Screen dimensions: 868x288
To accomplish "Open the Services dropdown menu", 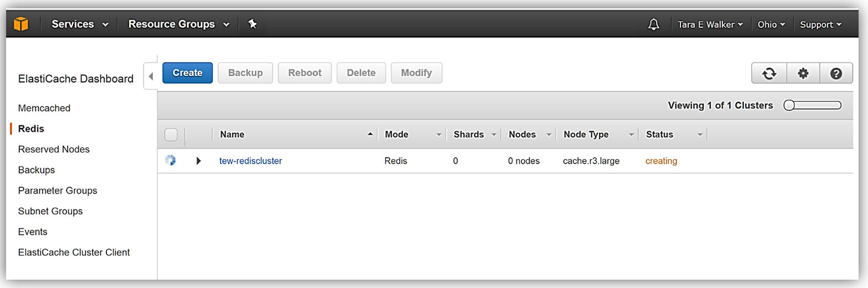I will (x=80, y=24).
